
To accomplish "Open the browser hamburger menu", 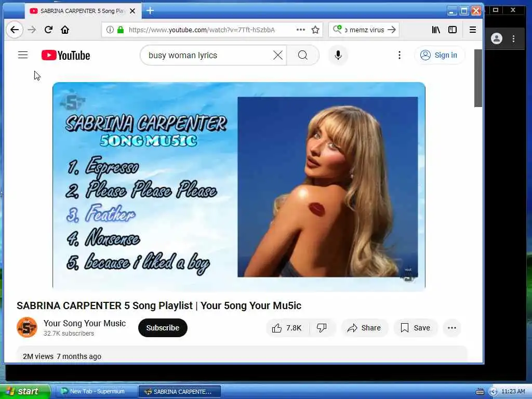I will 473,30.
